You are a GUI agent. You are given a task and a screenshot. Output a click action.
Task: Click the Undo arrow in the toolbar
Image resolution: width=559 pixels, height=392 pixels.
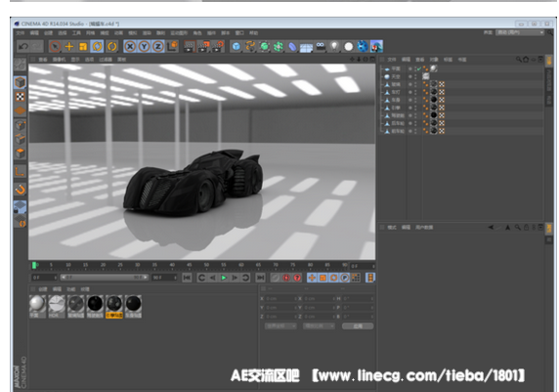click(x=23, y=47)
